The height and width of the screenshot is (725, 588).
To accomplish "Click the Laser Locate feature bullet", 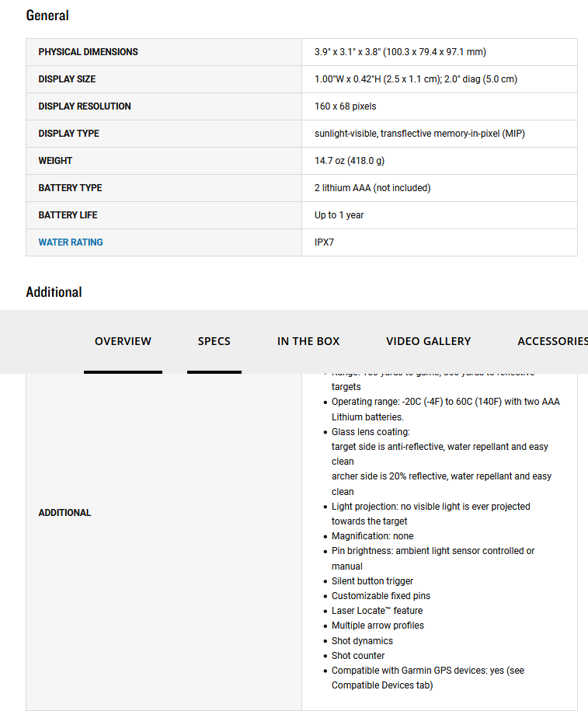I will [x=377, y=611].
